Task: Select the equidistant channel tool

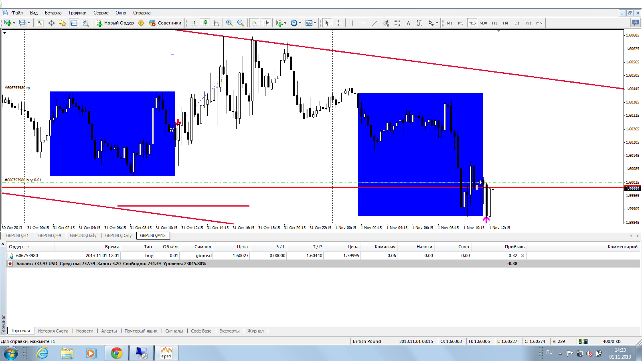Action: pyautogui.click(x=386, y=23)
